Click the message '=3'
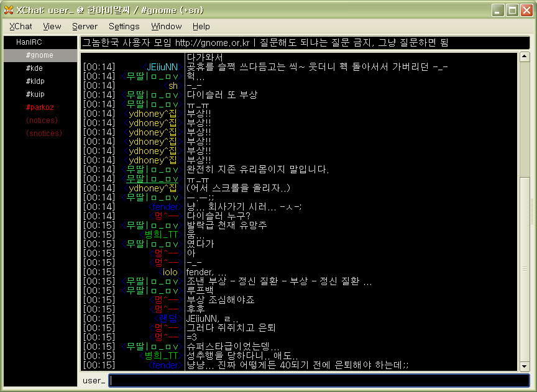Image resolution: width=537 pixels, height=392 pixels. tap(192, 337)
